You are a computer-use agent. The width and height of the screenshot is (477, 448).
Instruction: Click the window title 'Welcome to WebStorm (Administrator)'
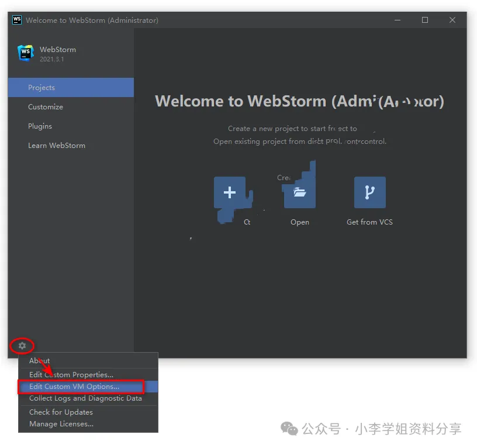click(x=92, y=20)
